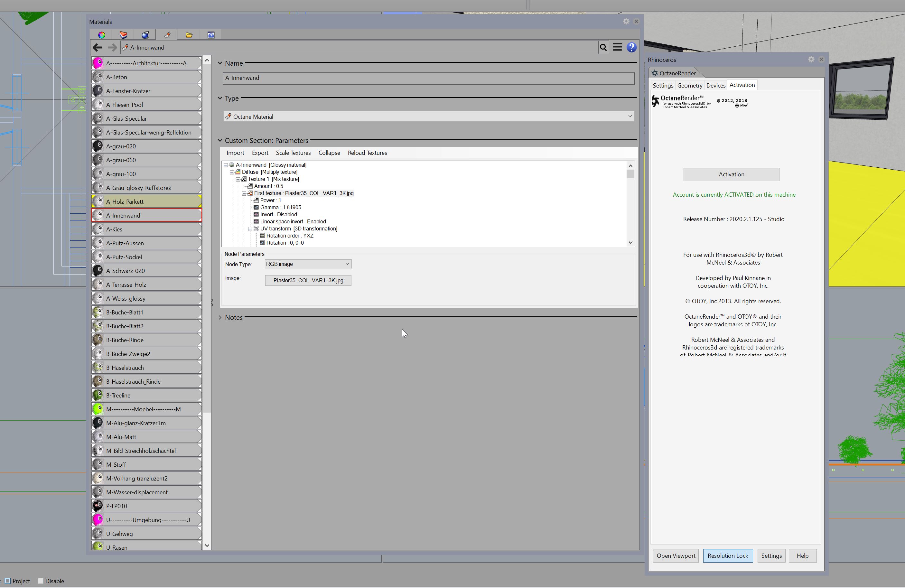The image size is (905, 588).
Task: Toggle the Disable checkbox
Action: point(41,581)
